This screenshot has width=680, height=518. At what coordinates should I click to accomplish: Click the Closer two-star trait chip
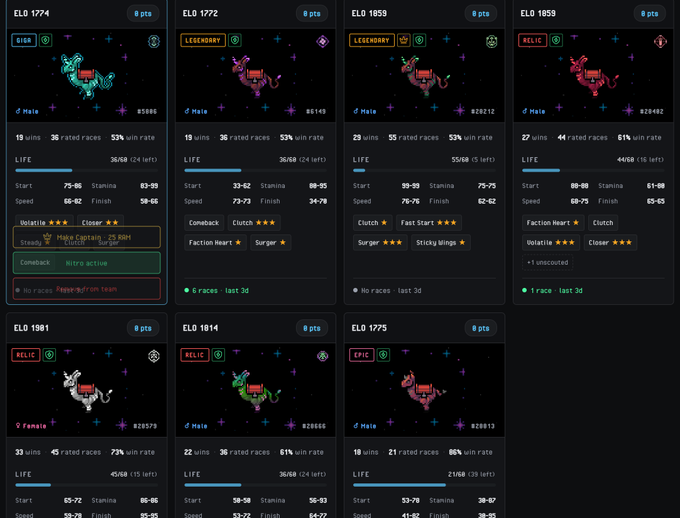click(x=100, y=222)
